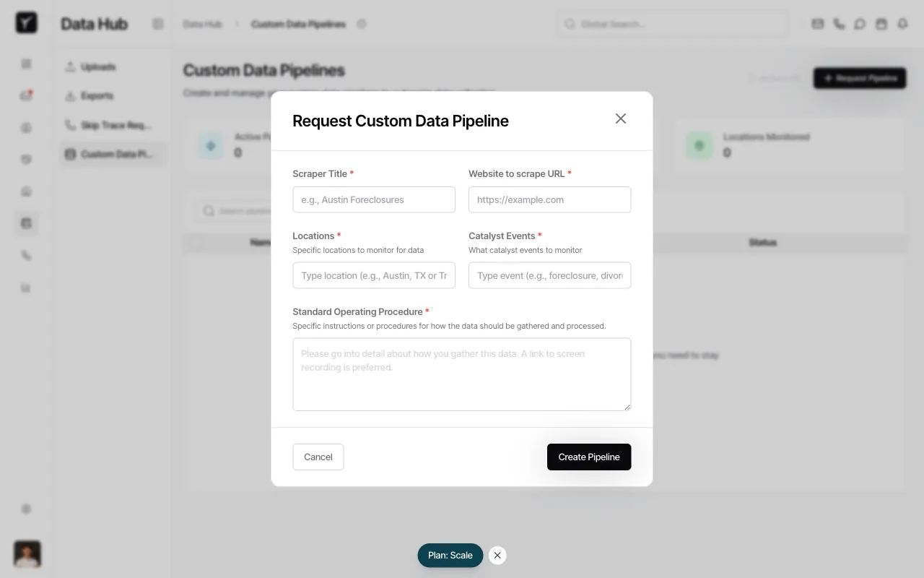
Task: Click the Website to scrape URL field
Action: coord(549,199)
